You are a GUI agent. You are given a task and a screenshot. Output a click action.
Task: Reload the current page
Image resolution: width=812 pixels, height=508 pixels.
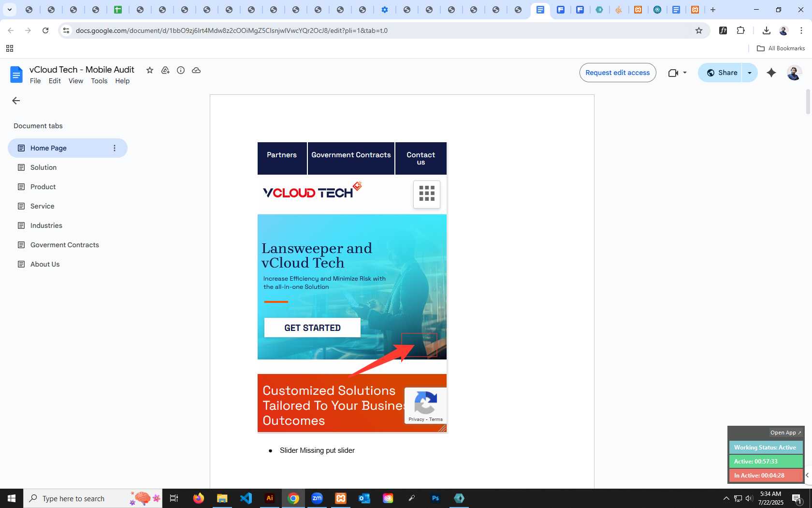(x=45, y=30)
